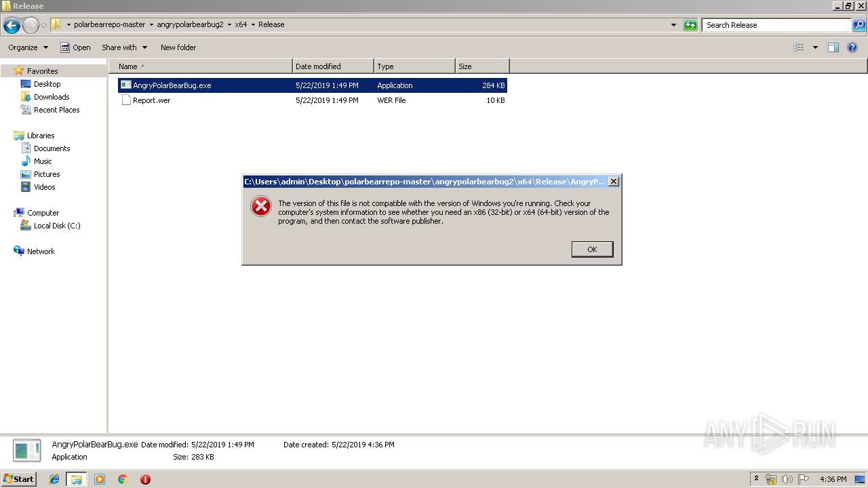Click polarbearrepo-master breadcrumb
Viewport: 868px width, 488px height.
point(109,24)
